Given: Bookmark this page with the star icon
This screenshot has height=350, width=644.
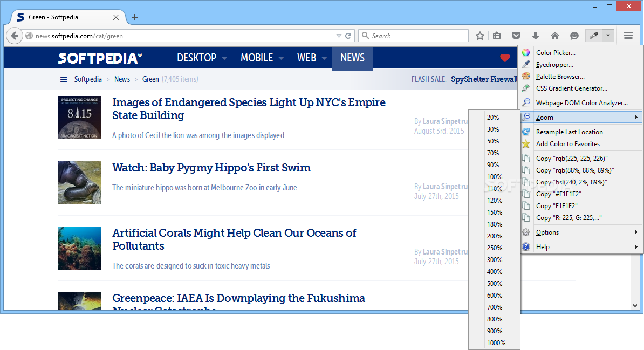Looking at the screenshot, I should coord(479,36).
